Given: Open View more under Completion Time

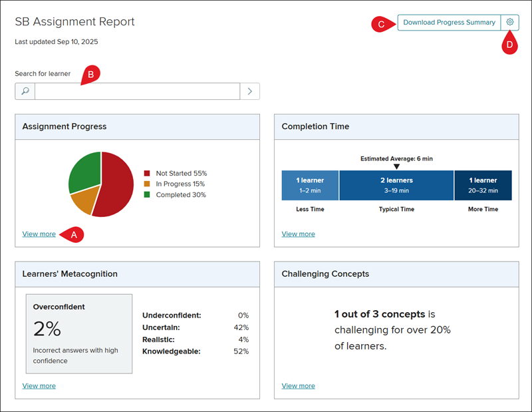Looking at the screenshot, I should pos(299,234).
